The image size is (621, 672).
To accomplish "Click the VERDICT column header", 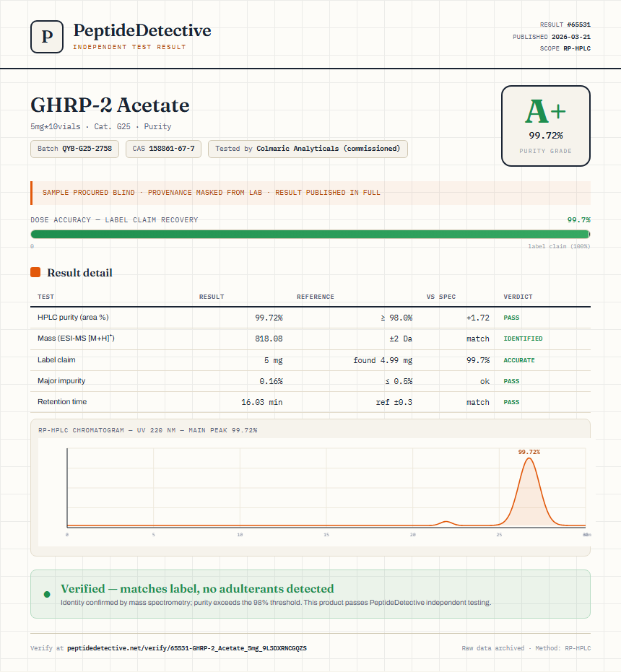I will [x=518, y=297].
